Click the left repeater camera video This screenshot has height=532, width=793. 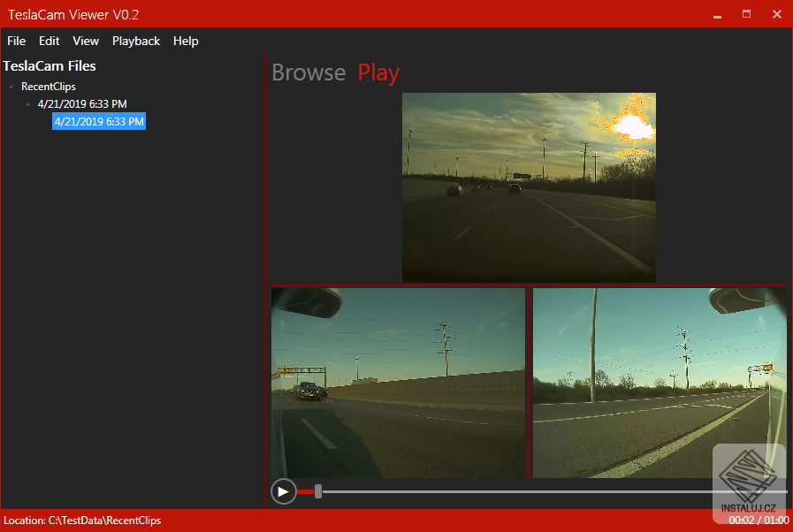(399, 383)
